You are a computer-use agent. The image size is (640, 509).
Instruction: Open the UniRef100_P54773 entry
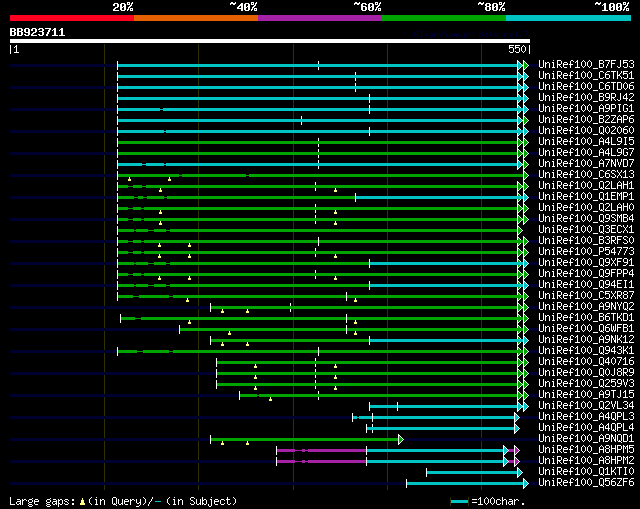coord(586,252)
